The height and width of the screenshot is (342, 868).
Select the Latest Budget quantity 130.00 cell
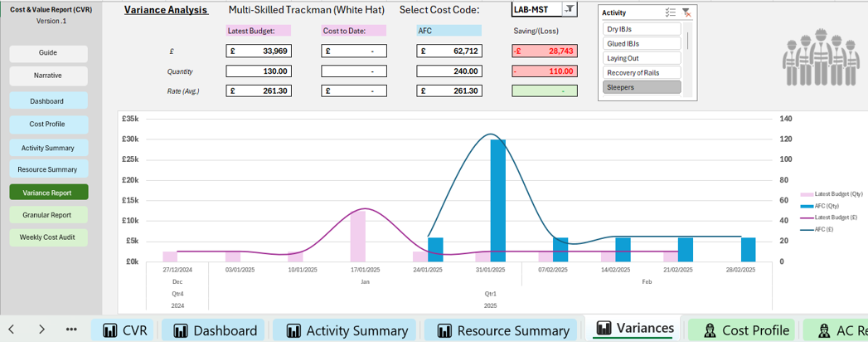(x=259, y=71)
